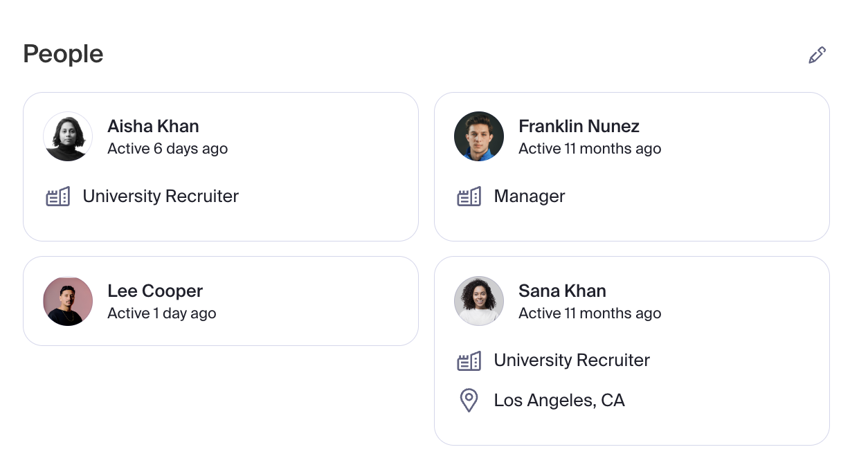Screen dimensions: 868x465
Task: Click Aisha Khan's profile photo
Action: (68, 136)
